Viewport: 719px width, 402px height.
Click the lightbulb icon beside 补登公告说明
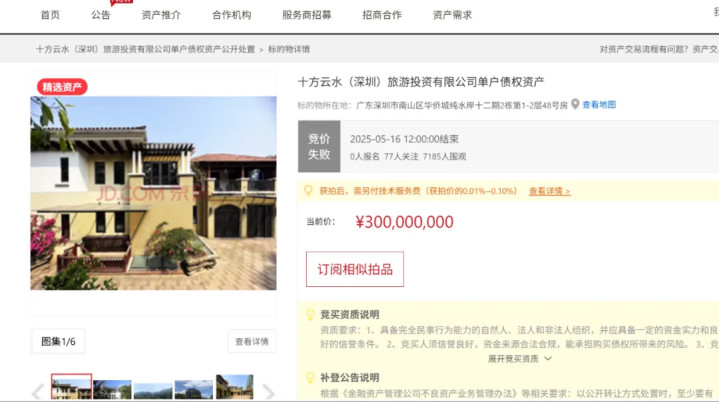point(310,378)
